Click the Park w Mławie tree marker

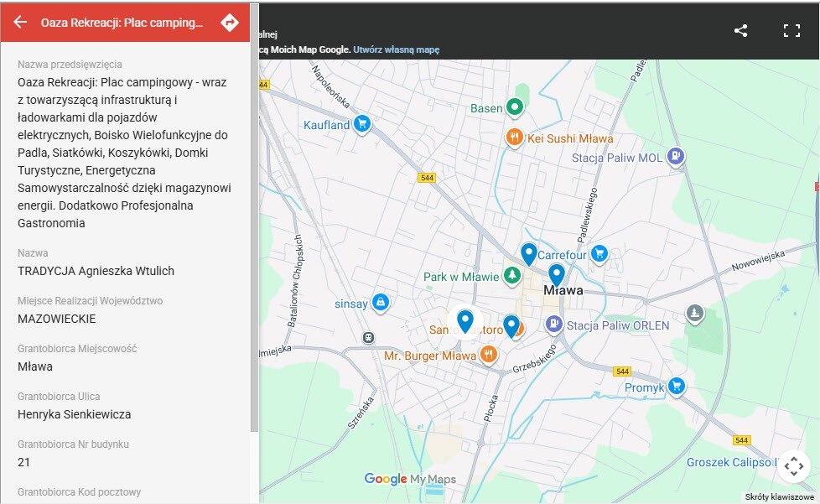511,275
